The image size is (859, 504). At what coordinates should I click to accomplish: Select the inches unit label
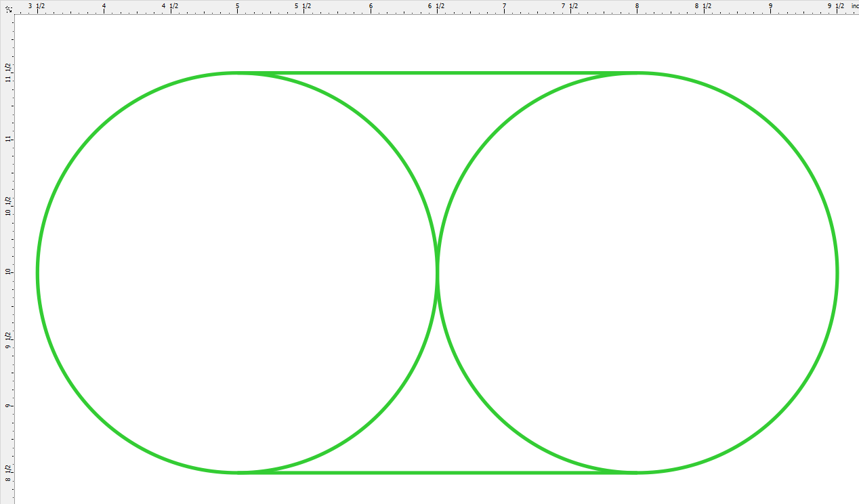(854, 5)
